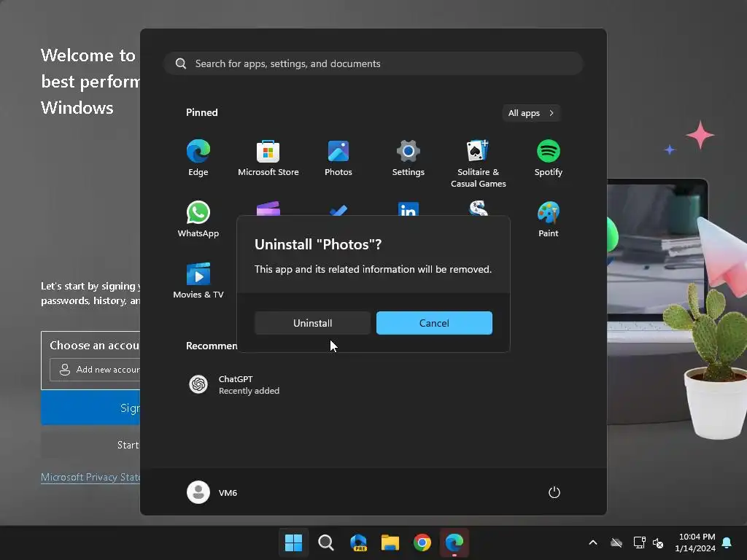This screenshot has height=560, width=747.
Task: Open the To Do checkmark app icon
Action: pyautogui.click(x=338, y=210)
